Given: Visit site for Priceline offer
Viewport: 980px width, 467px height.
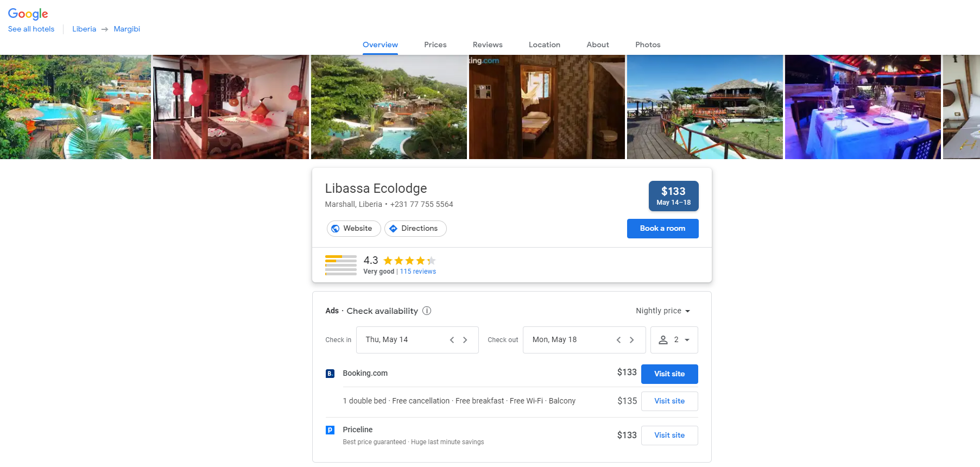Looking at the screenshot, I should tap(669, 436).
